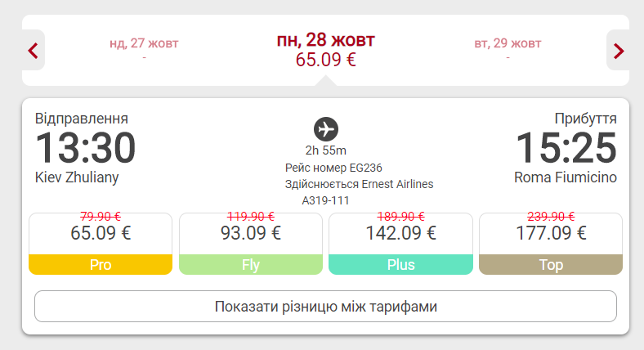Choose the Pro fare for 65.09 €
644x350 pixels.
click(x=101, y=244)
